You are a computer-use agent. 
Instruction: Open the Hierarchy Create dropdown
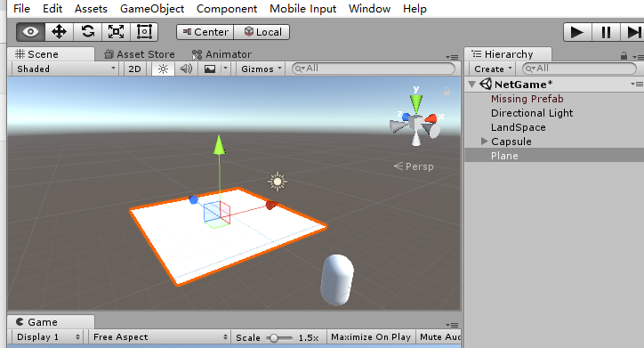click(x=493, y=69)
